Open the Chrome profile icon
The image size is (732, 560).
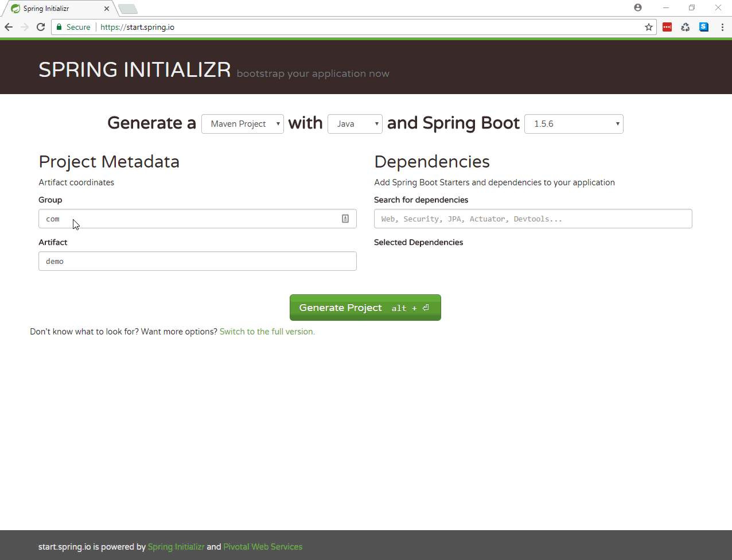(638, 7)
